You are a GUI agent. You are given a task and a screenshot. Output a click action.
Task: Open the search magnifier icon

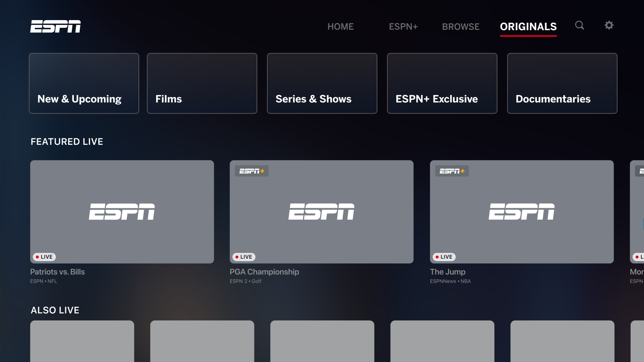click(x=579, y=25)
